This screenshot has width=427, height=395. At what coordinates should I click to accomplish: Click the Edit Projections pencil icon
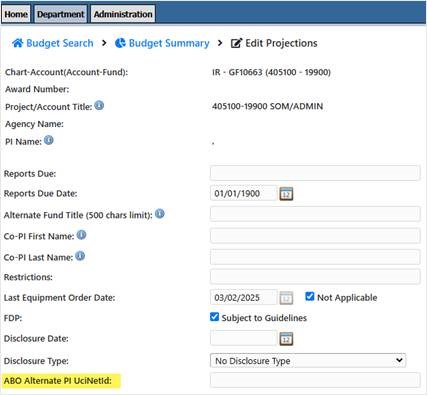(x=236, y=43)
